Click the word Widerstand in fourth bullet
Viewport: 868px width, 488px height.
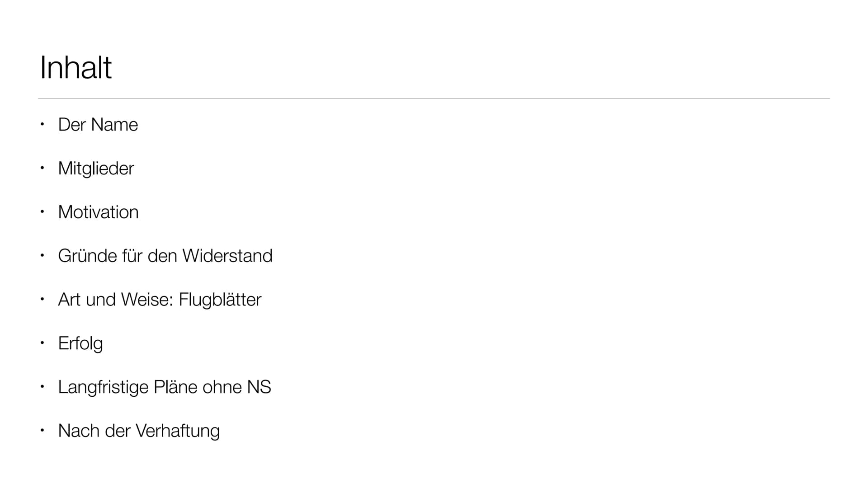click(227, 256)
